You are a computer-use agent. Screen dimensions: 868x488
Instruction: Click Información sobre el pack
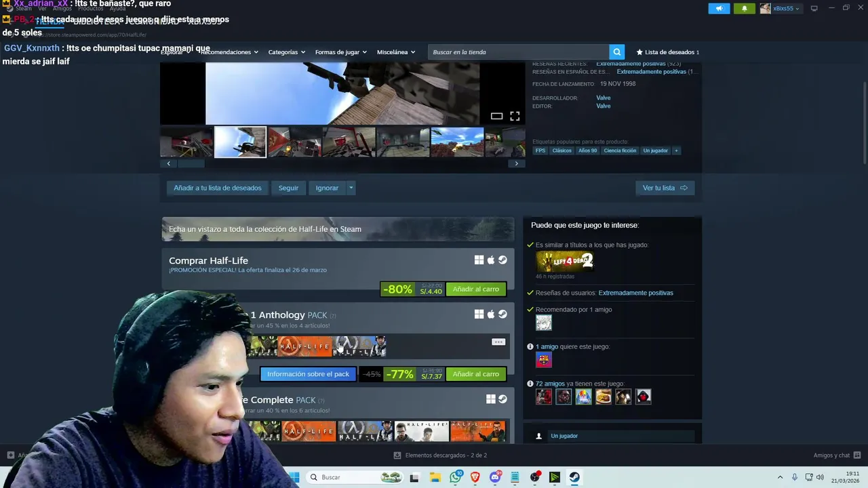coord(308,374)
